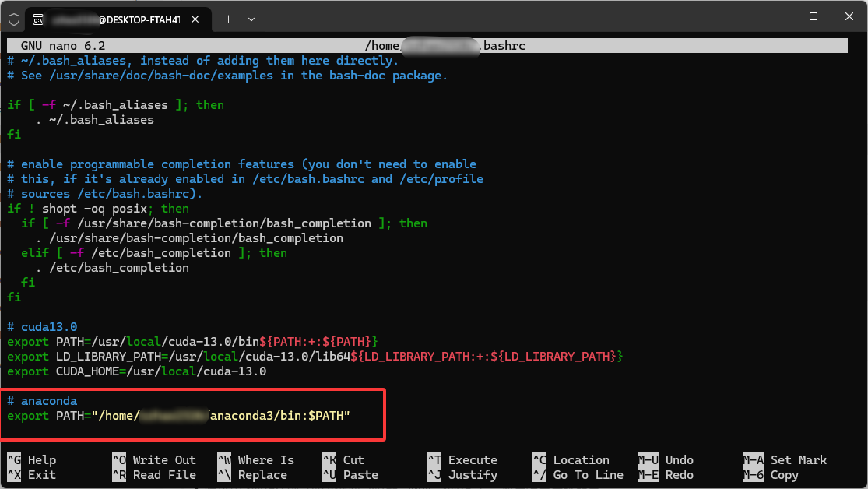
Task: Click the Go To Line shortcut
Action: pyautogui.click(x=539, y=474)
